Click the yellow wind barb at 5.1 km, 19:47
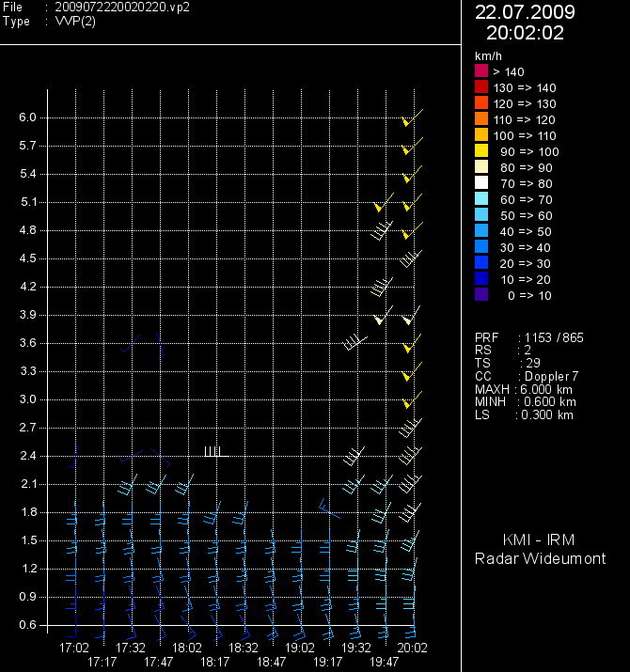Image resolution: width=630 pixels, height=672 pixels. [382, 204]
